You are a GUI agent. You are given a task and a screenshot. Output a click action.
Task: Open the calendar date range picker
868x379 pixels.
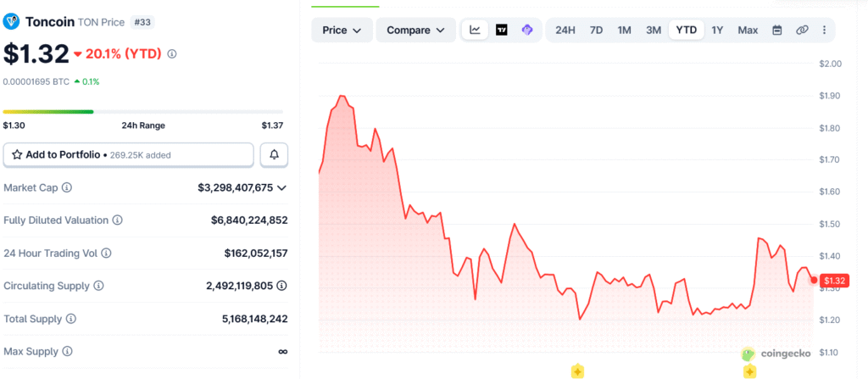777,30
